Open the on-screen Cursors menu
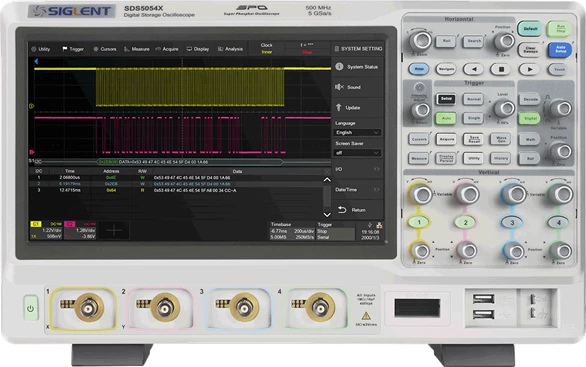Image resolution: width=586 pixels, height=367 pixels. click(105, 49)
